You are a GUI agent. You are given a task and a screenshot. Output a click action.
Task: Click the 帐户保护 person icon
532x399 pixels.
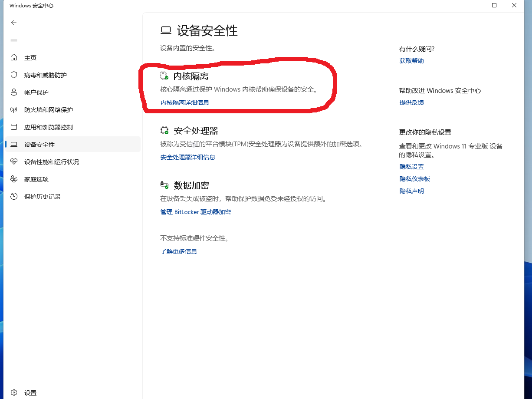click(14, 92)
